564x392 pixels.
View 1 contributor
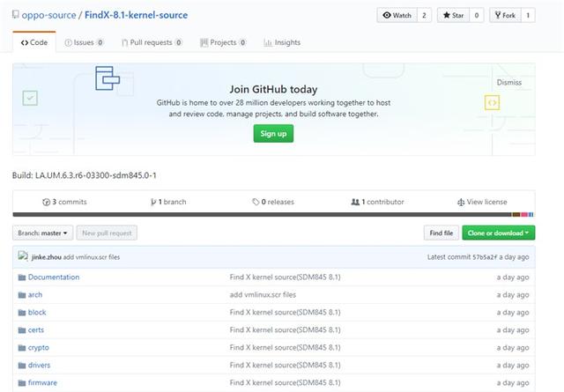(x=378, y=202)
